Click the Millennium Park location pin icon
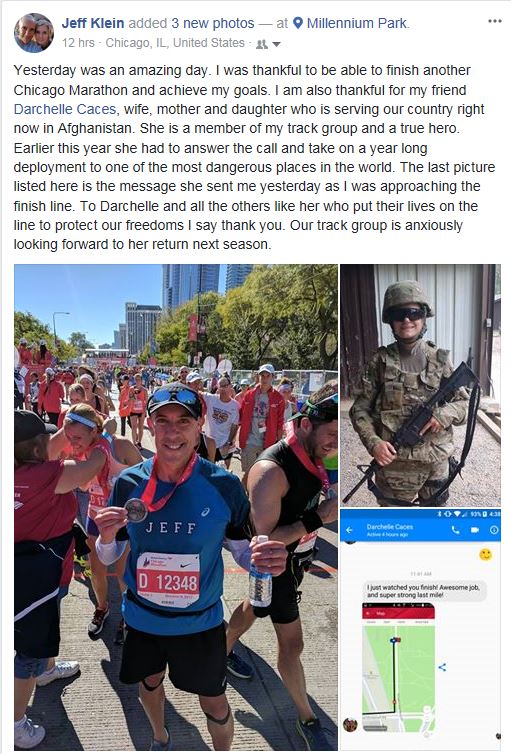This screenshot has width=511, height=754. (x=298, y=23)
